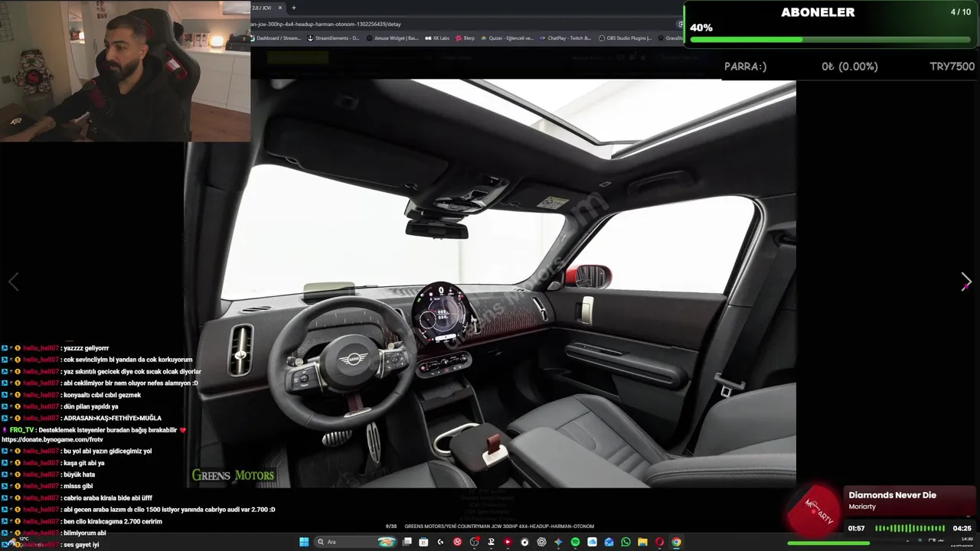Open WhatsApp from the taskbar

[626, 542]
